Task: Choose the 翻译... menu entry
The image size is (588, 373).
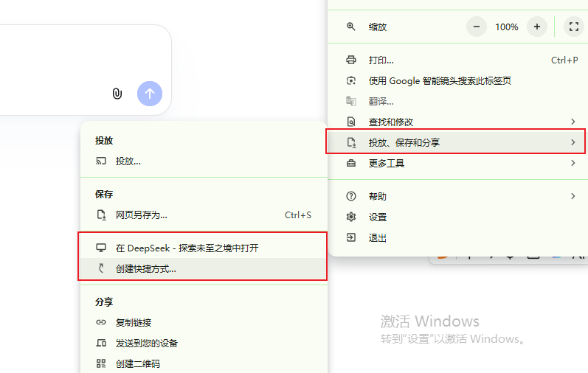Action: [x=457, y=101]
